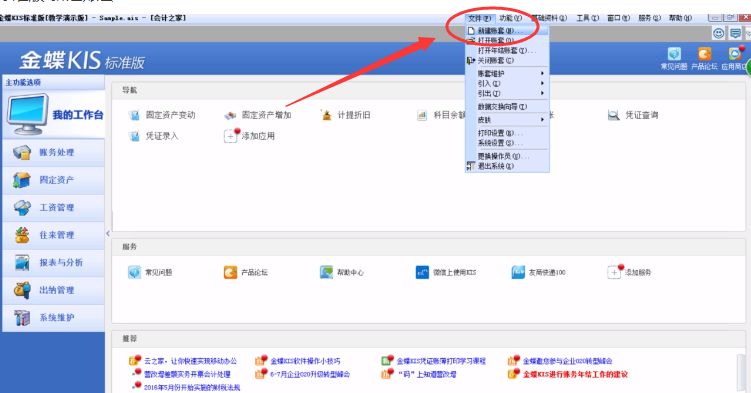Open the 服务 menu
The image size is (751, 393).
click(649, 18)
